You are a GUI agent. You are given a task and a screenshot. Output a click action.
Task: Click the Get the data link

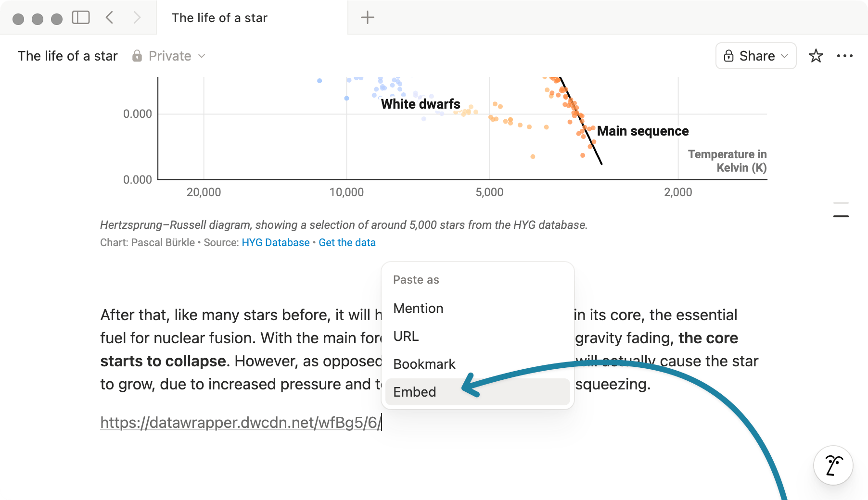pyautogui.click(x=347, y=243)
